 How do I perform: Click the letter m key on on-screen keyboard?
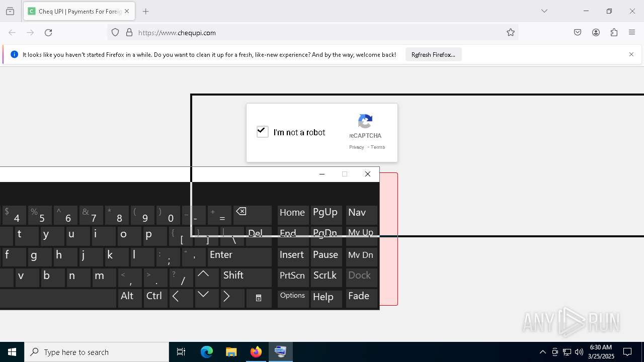tap(104, 278)
